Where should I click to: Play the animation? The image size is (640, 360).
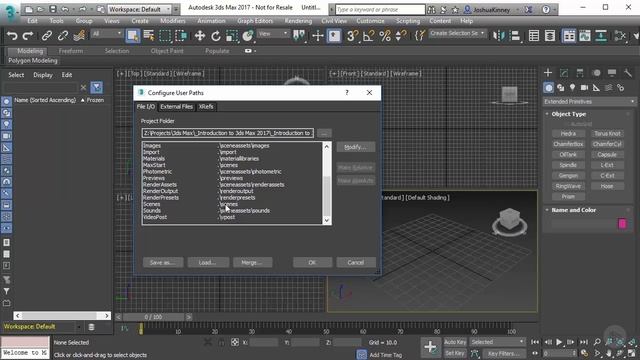(x=559, y=342)
